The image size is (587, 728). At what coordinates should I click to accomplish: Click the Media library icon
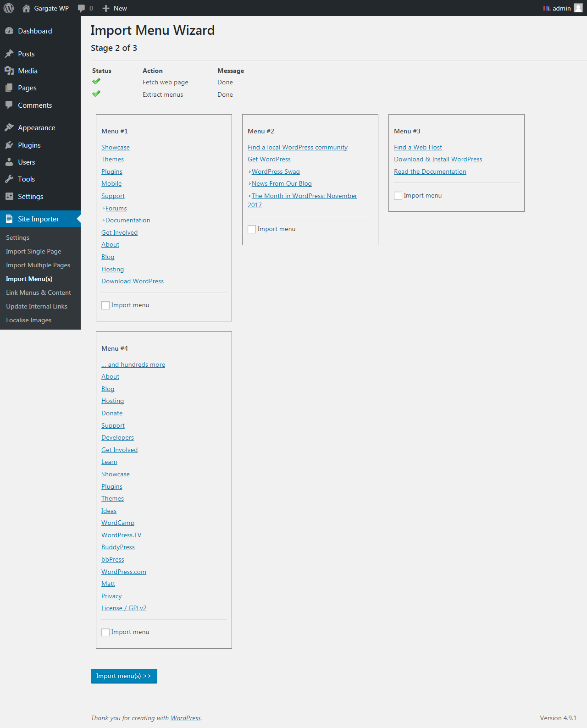[x=9, y=71]
